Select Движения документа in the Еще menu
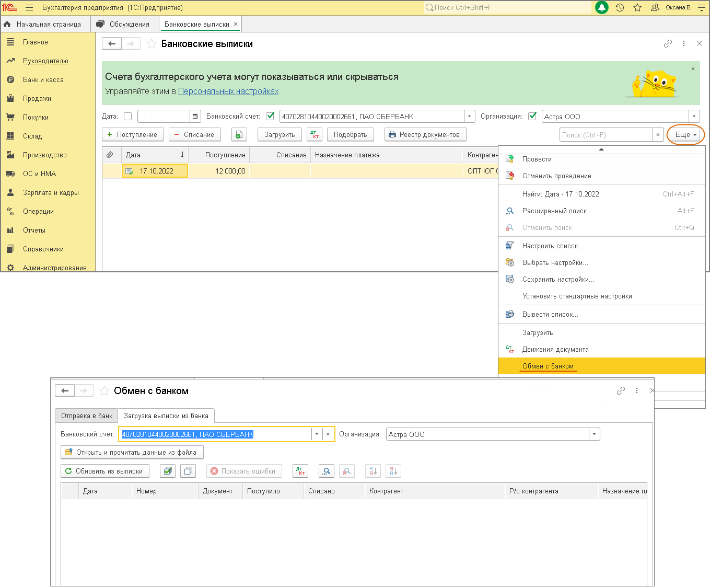 [x=602, y=349]
